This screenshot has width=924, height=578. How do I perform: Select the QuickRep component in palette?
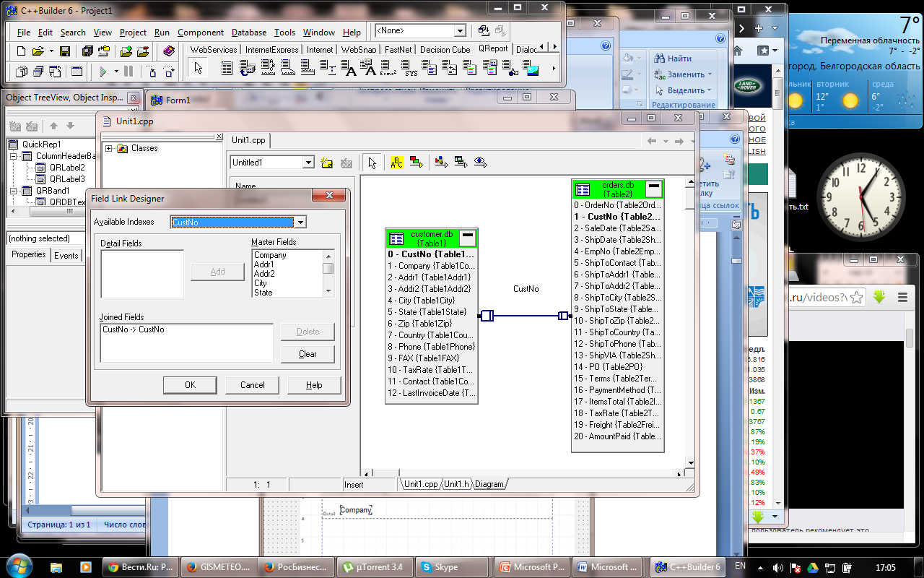(x=227, y=69)
